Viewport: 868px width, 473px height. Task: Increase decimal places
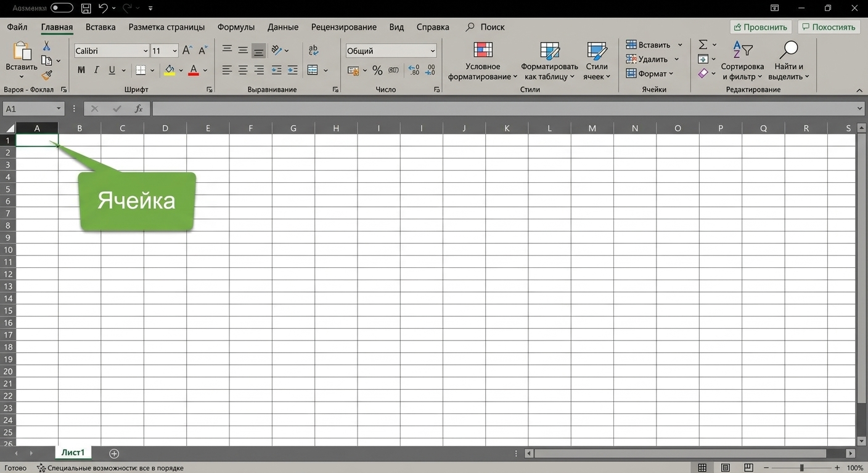pos(414,70)
